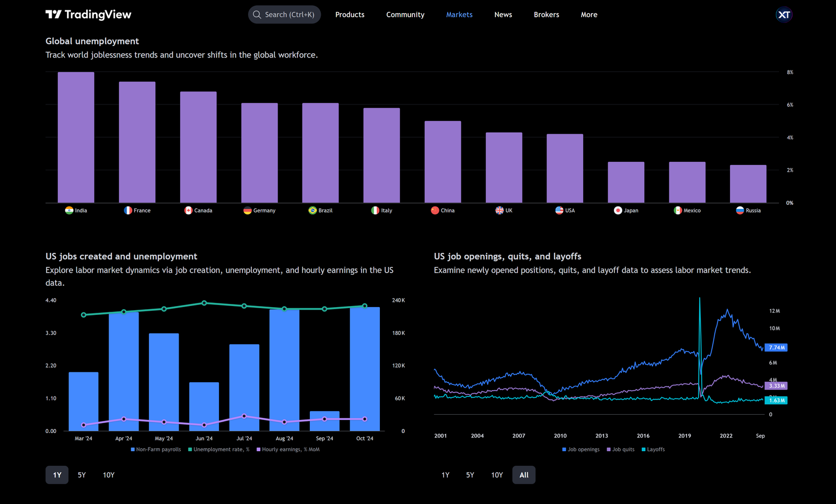Click the Russia flag icon
Image resolution: width=836 pixels, height=504 pixels.
point(739,210)
